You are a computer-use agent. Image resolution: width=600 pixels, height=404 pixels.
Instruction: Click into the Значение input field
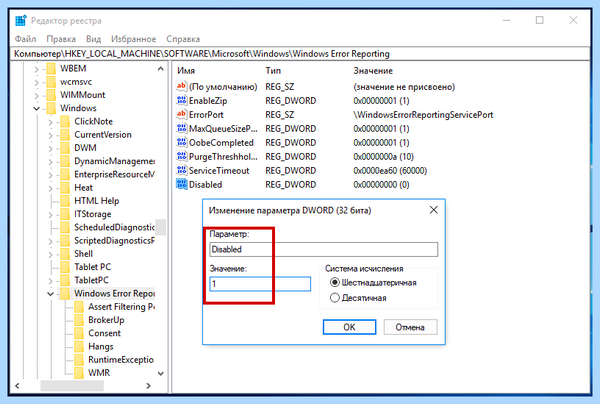[x=260, y=284]
